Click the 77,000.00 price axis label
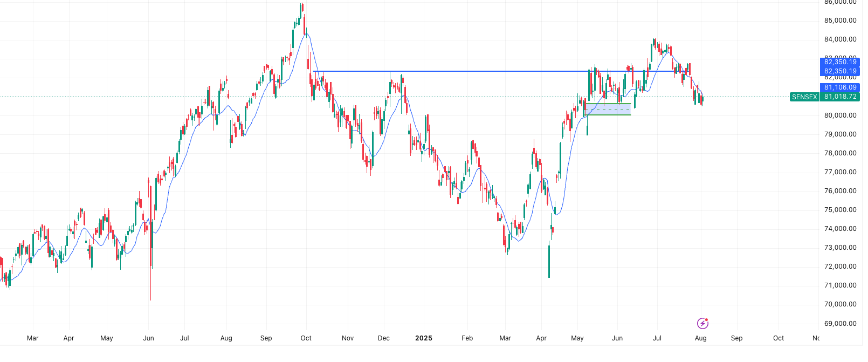 click(840, 172)
